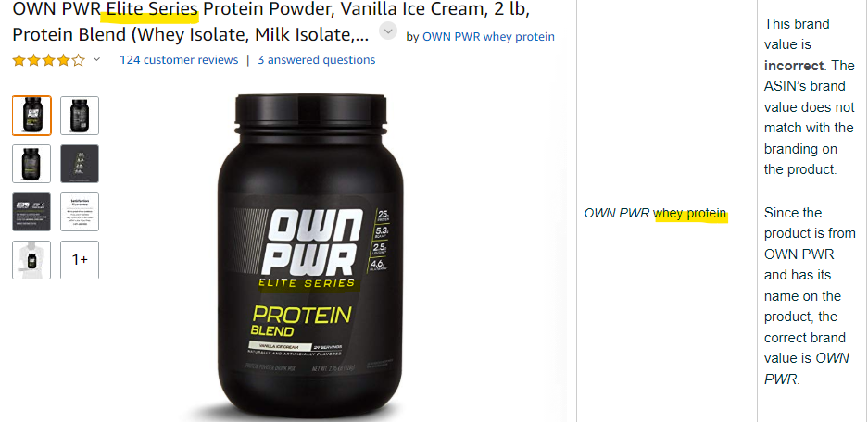
Task: Select the dark logo info thumbnail
Action: click(x=31, y=212)
